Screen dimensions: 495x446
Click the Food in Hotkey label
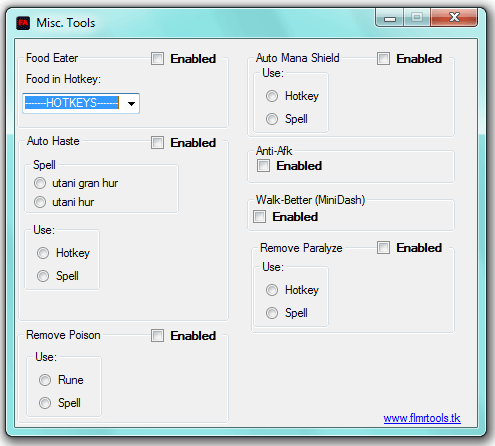(63, 79)
